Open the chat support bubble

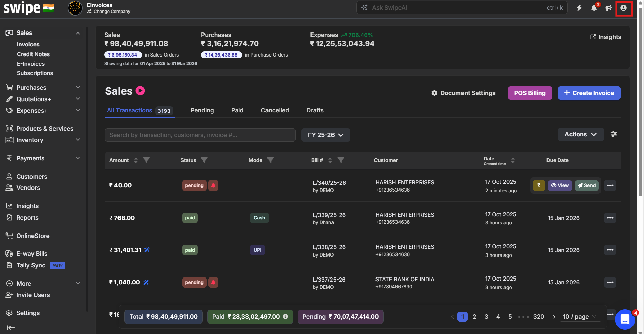625,319
